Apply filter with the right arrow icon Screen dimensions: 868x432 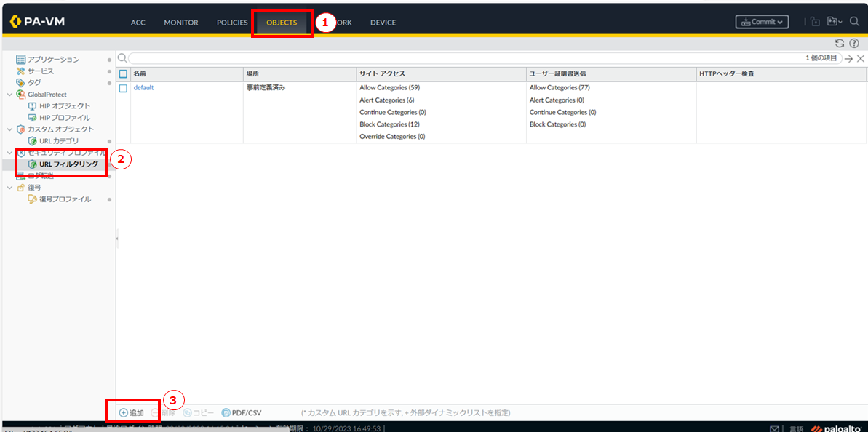[x=848, y=59]
